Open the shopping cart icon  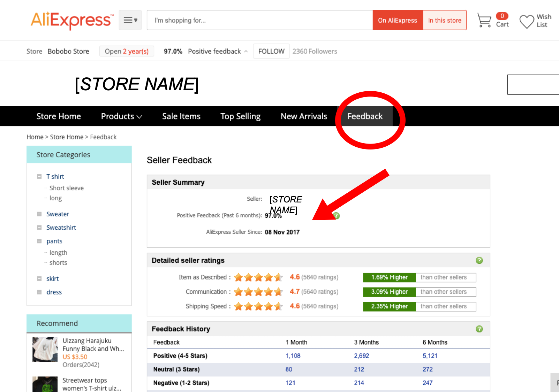(484, 20)
